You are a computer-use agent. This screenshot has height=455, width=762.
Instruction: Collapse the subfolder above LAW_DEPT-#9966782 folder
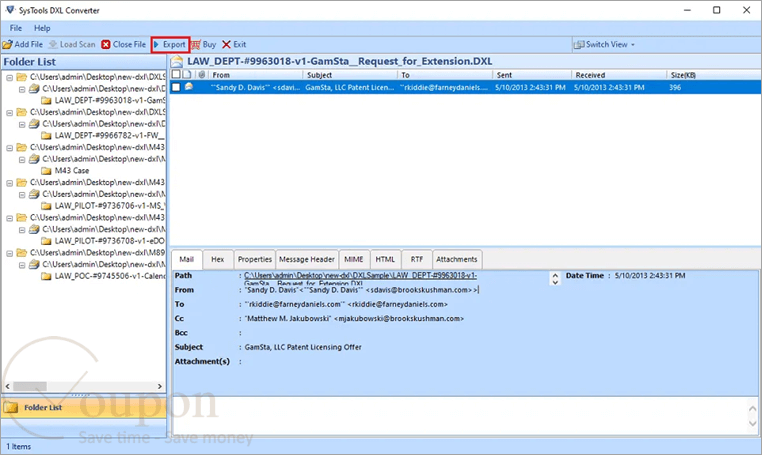click(x=22, y=124)
